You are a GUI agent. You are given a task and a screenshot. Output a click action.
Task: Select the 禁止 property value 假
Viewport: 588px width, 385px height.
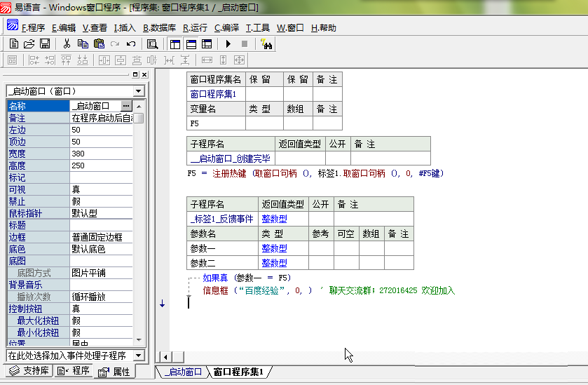pyautogui.click(x=101, y=201)
